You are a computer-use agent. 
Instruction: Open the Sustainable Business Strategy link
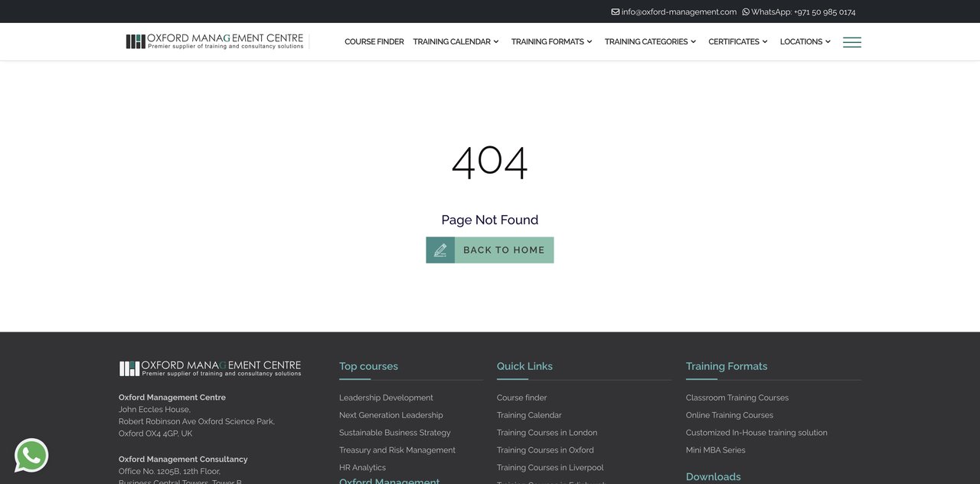pyautogui.click(x=395, y=433)
